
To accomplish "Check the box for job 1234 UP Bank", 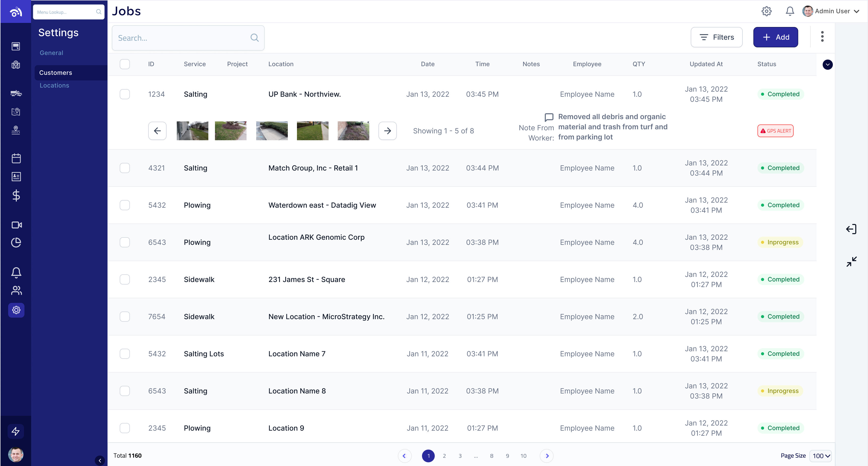I will tap(125, 94).
